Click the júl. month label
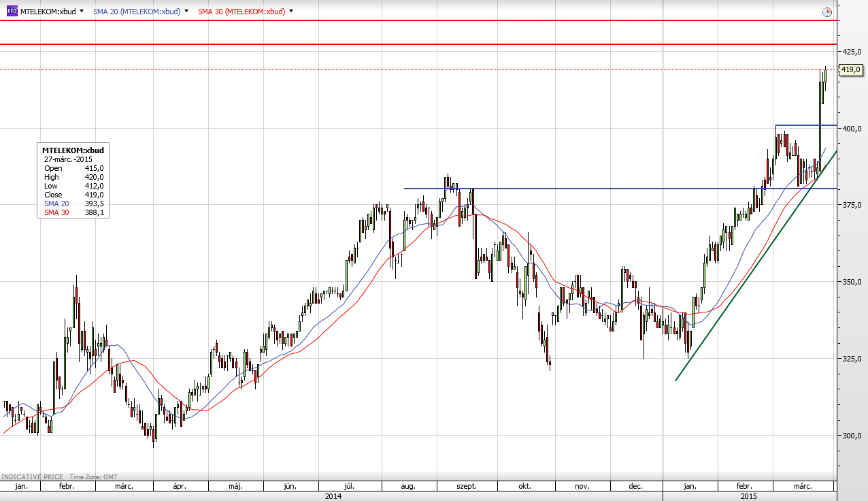868x501 pixels. coord(350,487)
